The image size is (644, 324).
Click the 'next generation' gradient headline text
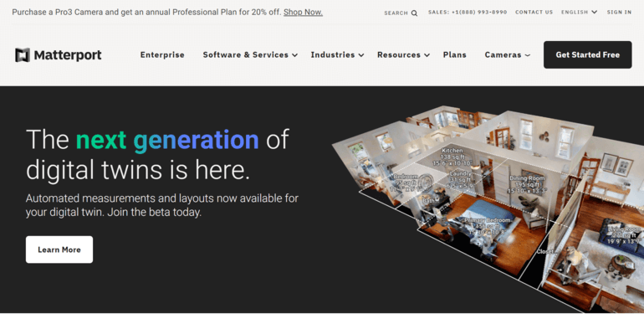tap(167, 140)
